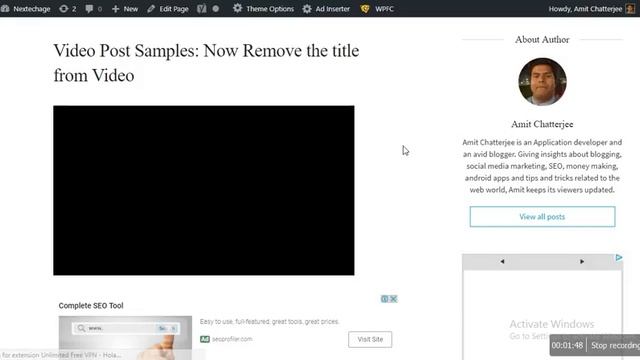Click the SEO tool ad image
640x360 pixels.
click(x=125, y=337)
